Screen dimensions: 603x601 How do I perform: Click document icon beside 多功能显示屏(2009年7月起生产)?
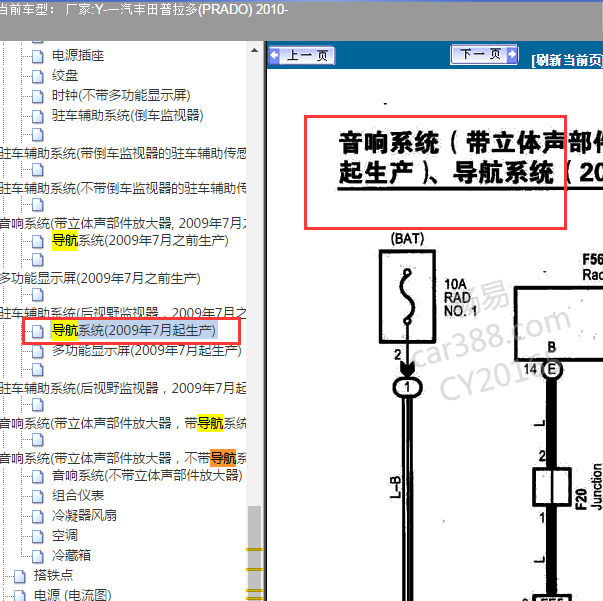pos(37,351)
